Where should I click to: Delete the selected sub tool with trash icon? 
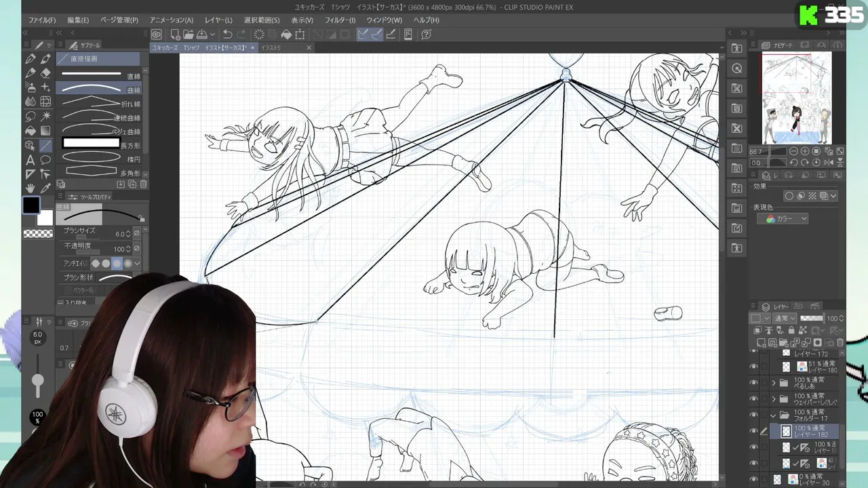(143, 184)
